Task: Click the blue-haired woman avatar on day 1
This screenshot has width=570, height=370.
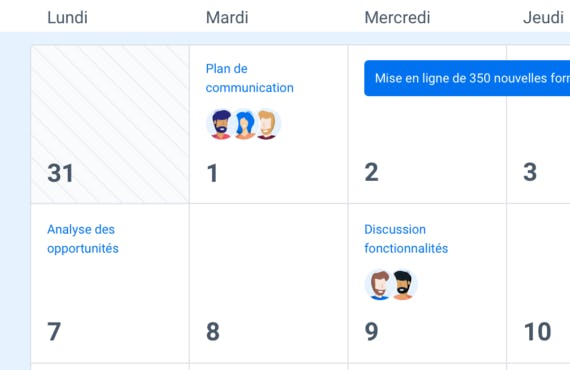Action: [244, 124]
